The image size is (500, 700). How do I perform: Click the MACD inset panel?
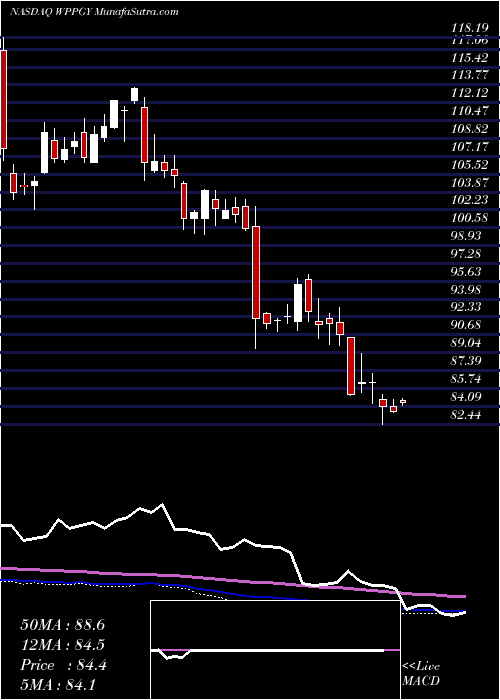click(x=275, y=650)
